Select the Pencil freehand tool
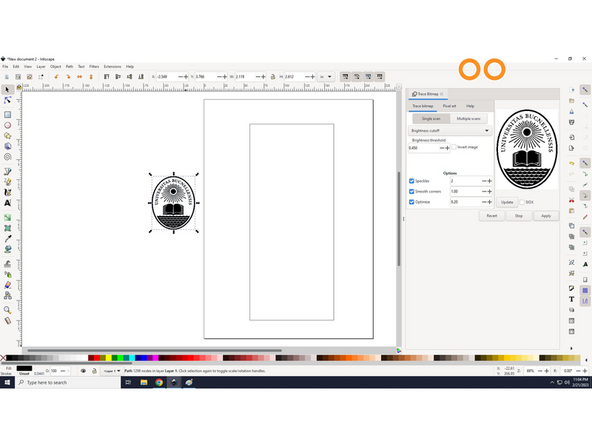This screenshot has width=592, height=444. [x=7, y=182]
